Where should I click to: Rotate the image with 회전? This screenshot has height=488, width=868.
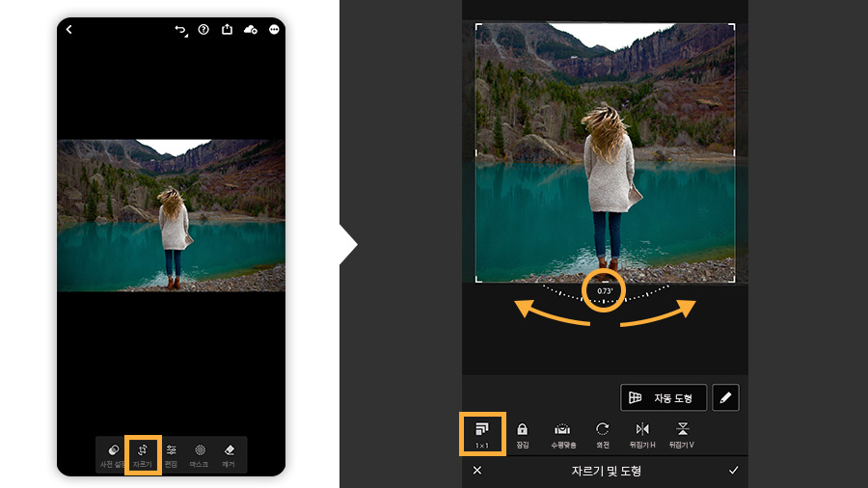coord(602,435)
